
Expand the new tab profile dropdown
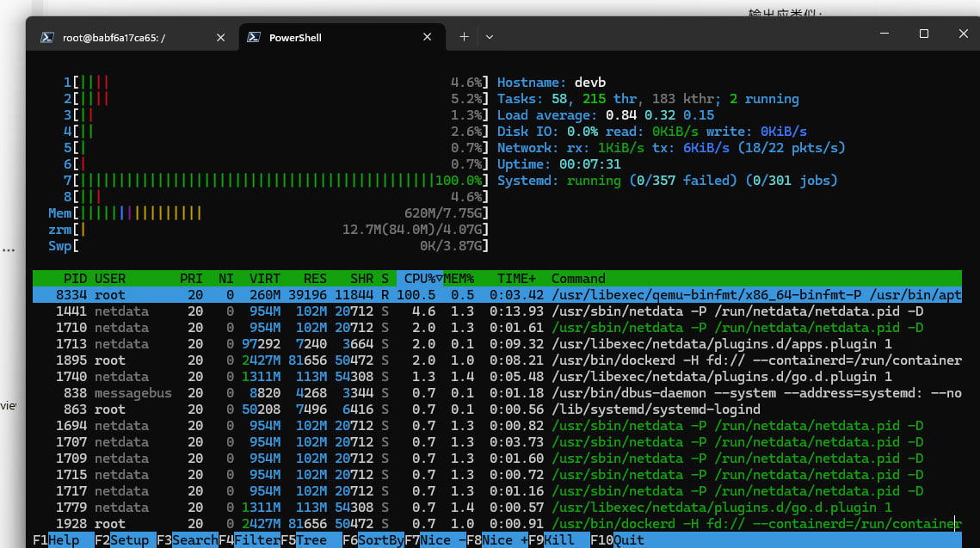[x=490, y=38]
